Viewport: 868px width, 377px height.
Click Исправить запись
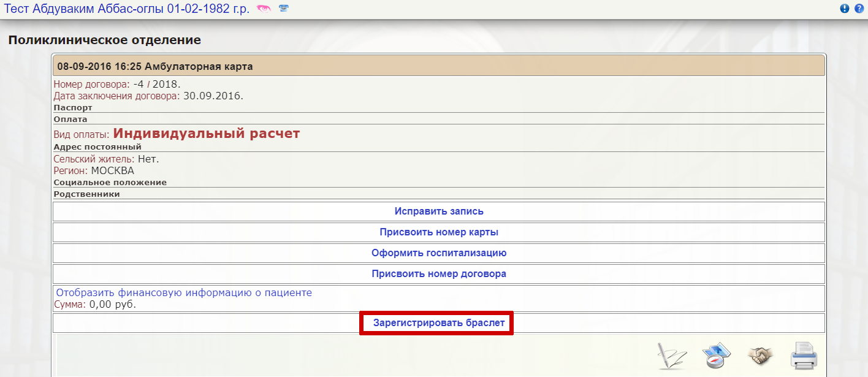point(439,211)
